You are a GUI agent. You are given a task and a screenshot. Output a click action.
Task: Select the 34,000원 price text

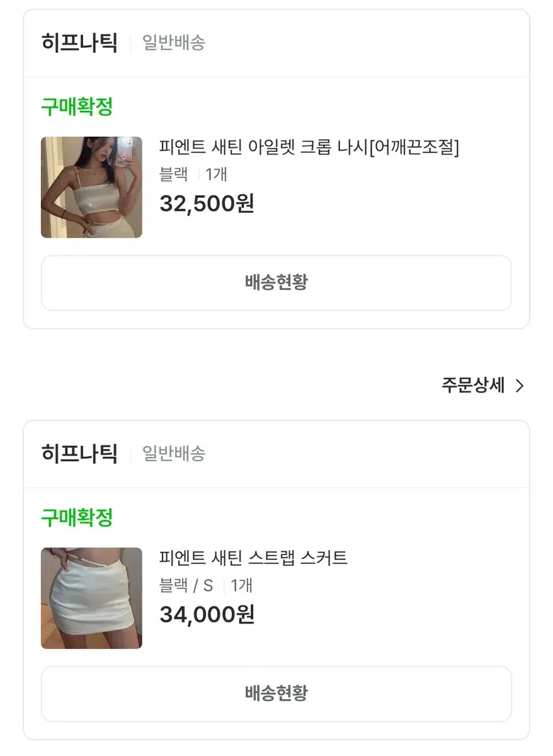(207, 614)
